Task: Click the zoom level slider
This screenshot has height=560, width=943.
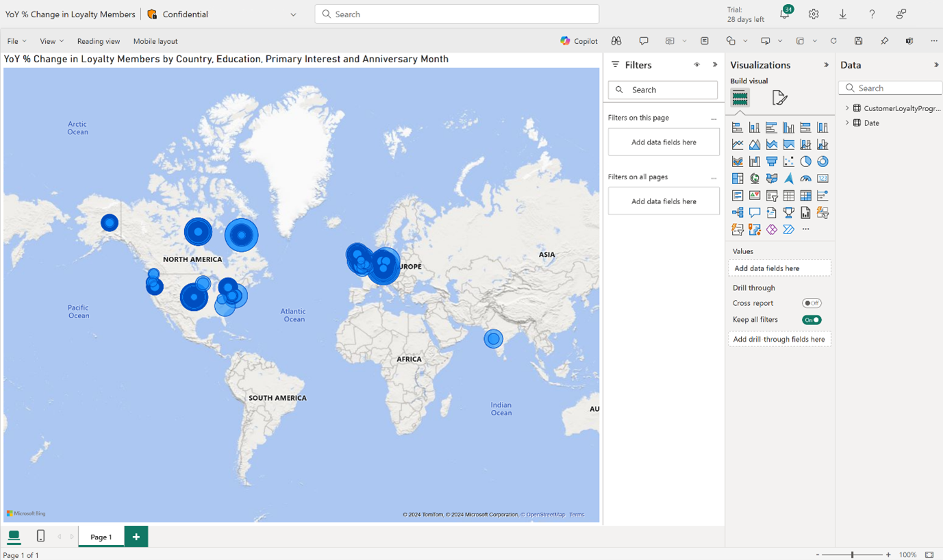Action: [x=852, y=555]
